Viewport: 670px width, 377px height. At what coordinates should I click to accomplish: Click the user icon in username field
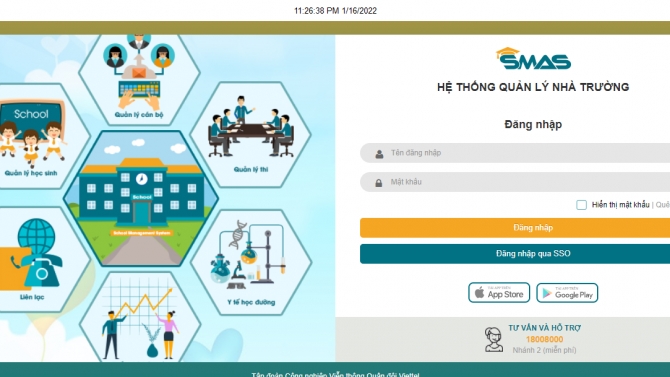379,154
